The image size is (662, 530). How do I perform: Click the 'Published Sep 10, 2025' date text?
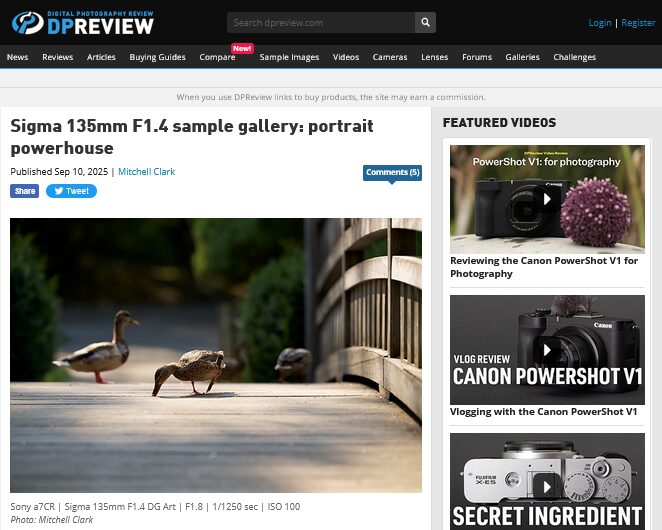(x=59, y=172)
